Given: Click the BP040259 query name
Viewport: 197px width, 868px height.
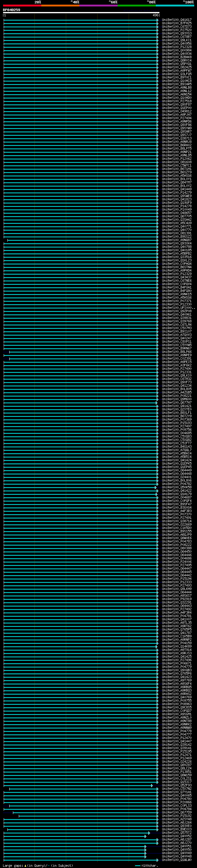Looking at the screenshot, I should [x=11, y=10].
